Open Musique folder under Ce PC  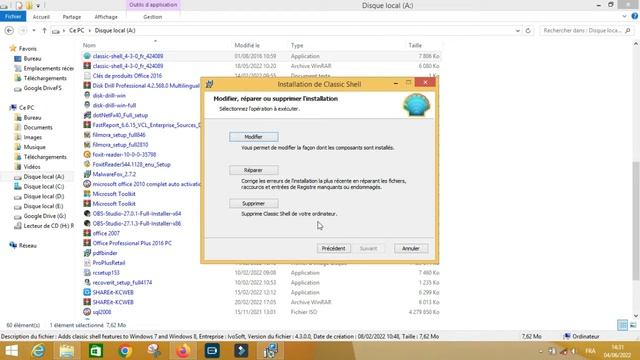pos(34,147)
